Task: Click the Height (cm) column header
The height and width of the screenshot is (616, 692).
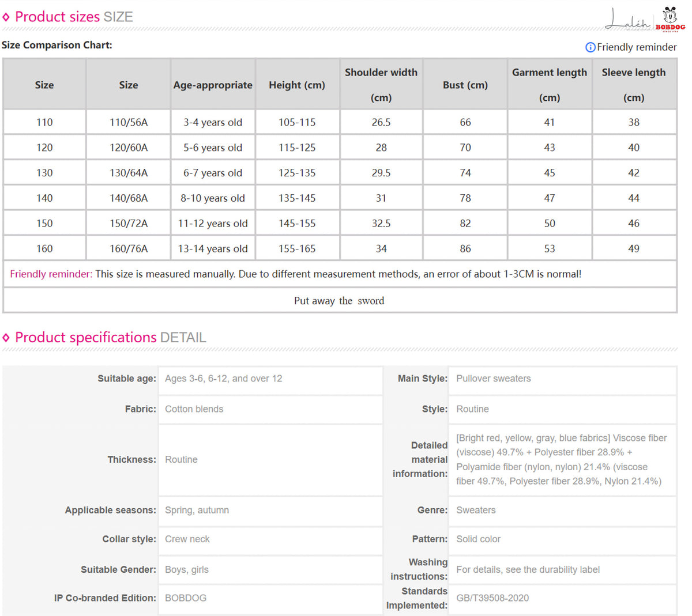Action: [297, 85]
